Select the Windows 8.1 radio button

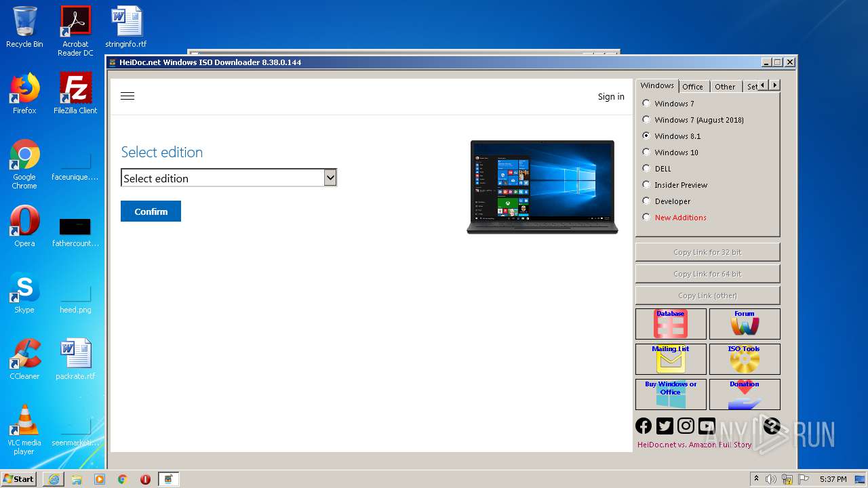tap(646, 136)
